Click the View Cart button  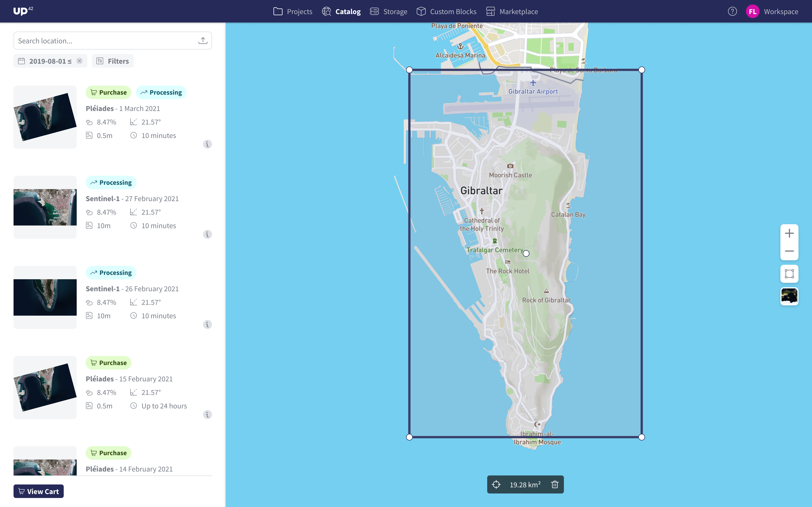(38, 491)
